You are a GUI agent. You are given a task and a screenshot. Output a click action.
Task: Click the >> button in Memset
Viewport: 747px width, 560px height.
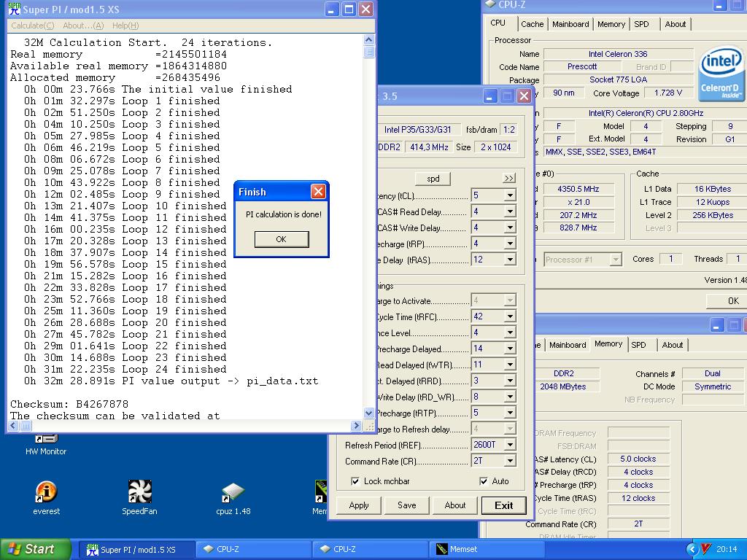click(x=508, y=178)
